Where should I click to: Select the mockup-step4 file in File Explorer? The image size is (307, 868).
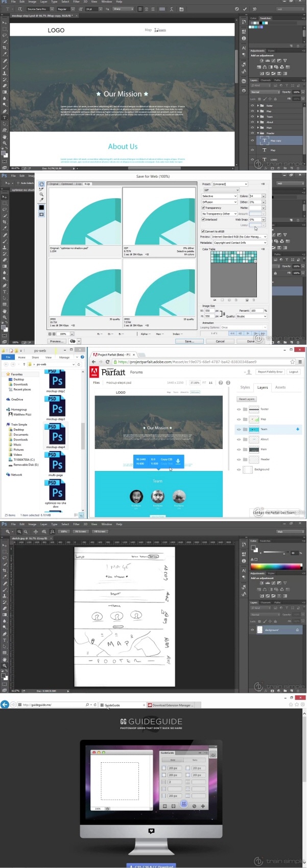click(55, 435)
